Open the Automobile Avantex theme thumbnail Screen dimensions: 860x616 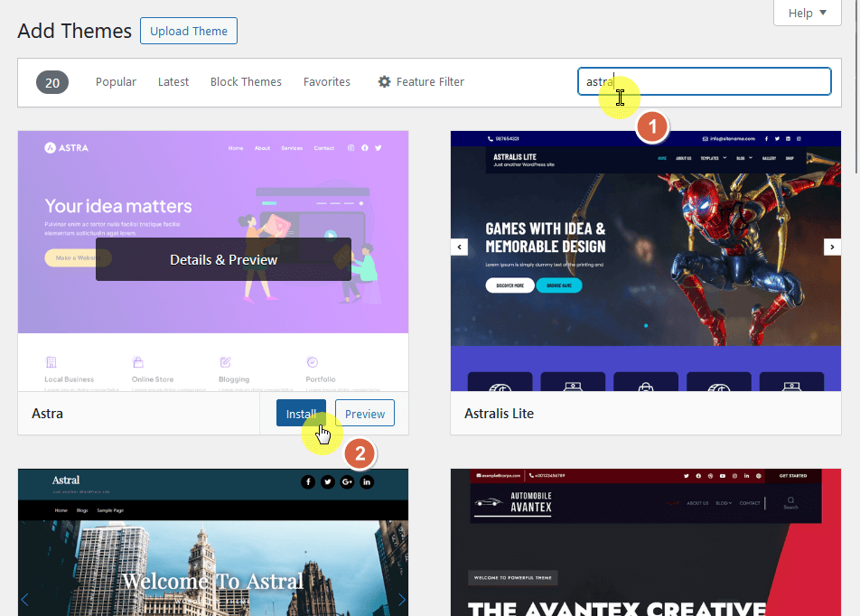[646, 543]
